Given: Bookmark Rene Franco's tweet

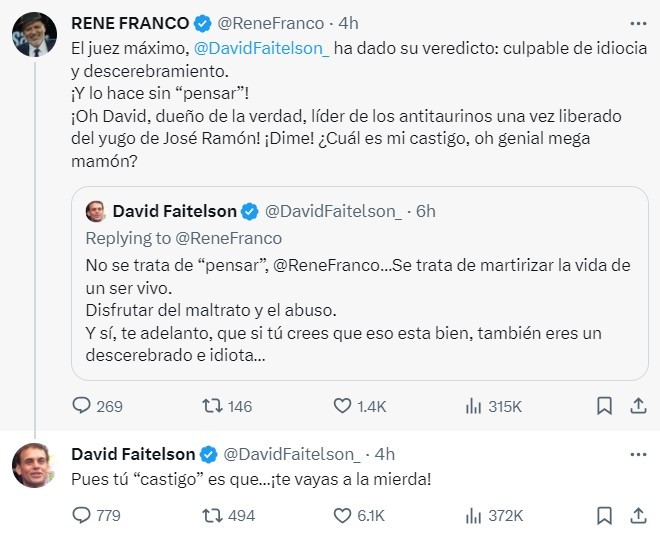Looking at the screenshot, I should click(604, 406).
